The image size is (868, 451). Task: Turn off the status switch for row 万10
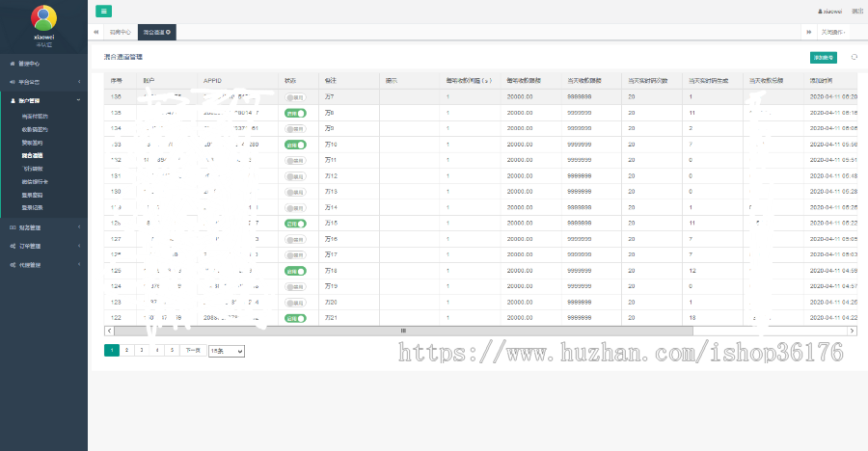[295, 145]
